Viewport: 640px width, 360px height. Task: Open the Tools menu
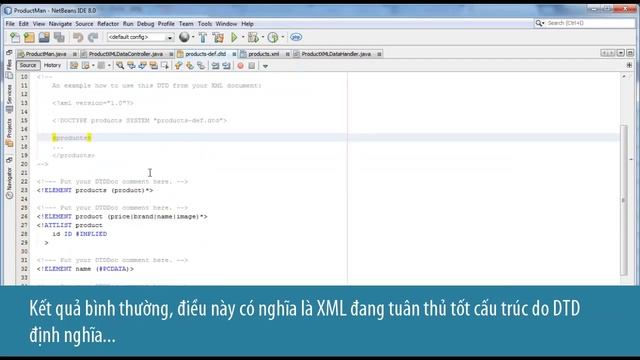[205, 24]
